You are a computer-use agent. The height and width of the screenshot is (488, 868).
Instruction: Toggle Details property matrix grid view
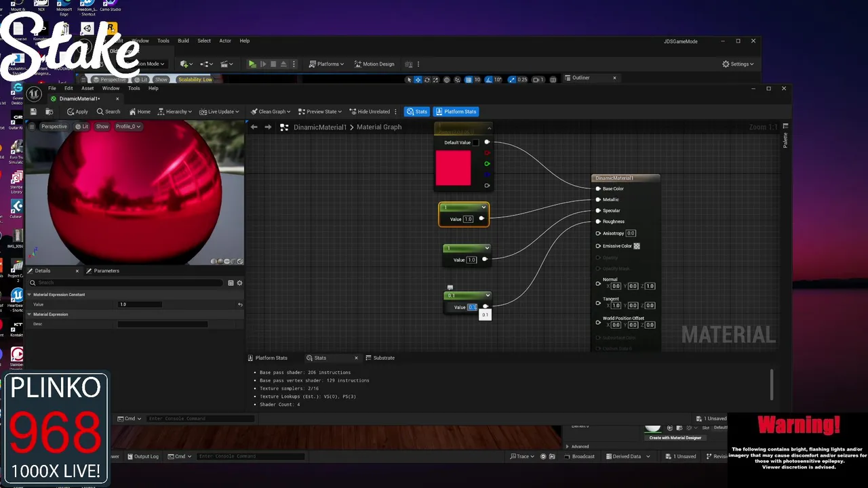(231, 283)
